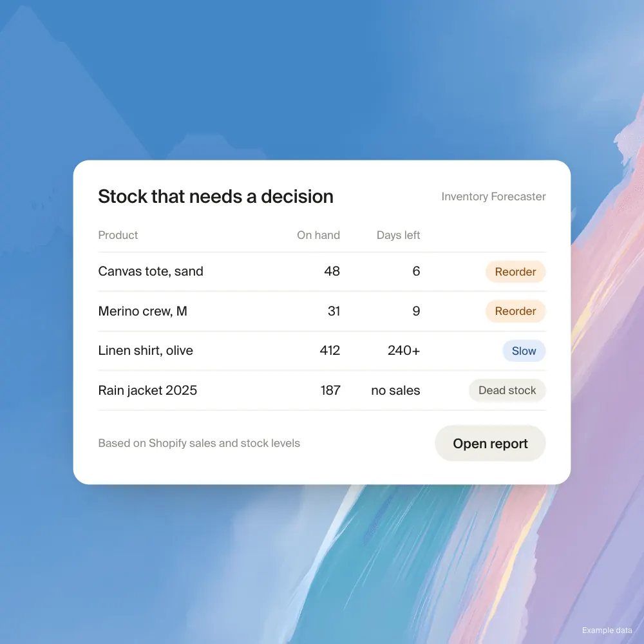The image size is (644, 644).
Task: Click the on-hand value 412
Action: click(330, 350)
